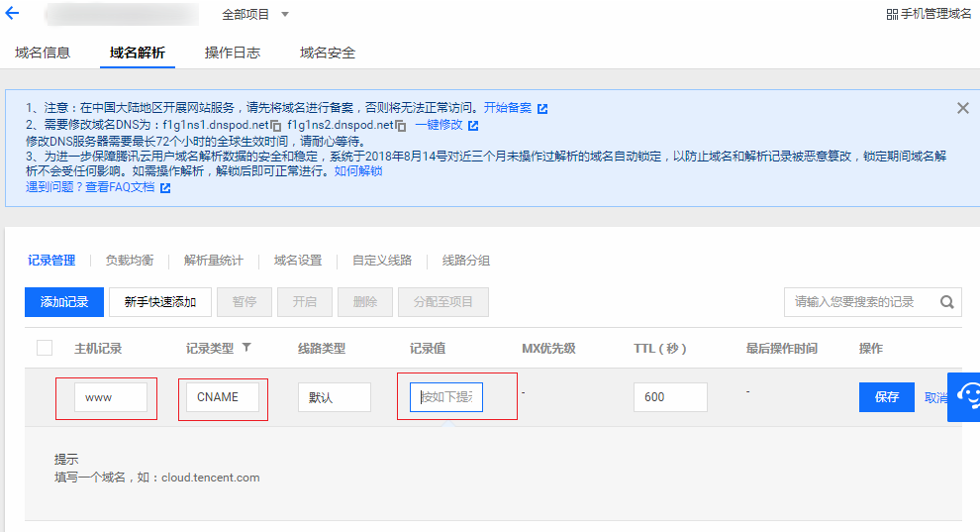
Task: Click the 删除 button
Action: (x=365, y=302)
